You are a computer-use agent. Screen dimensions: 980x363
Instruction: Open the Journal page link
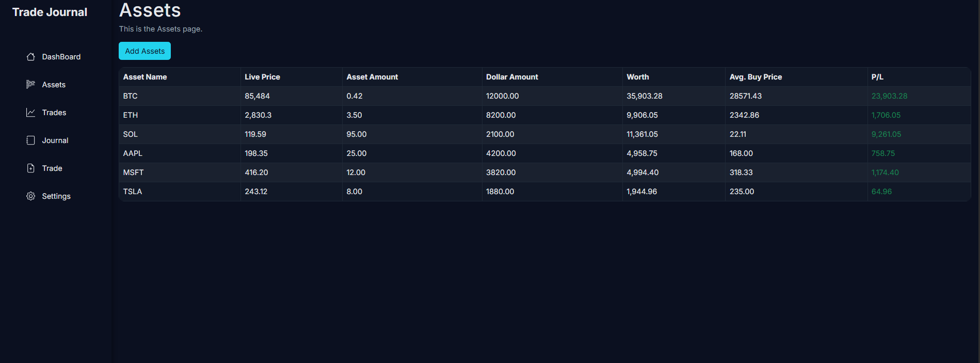[x=55, y=140]
